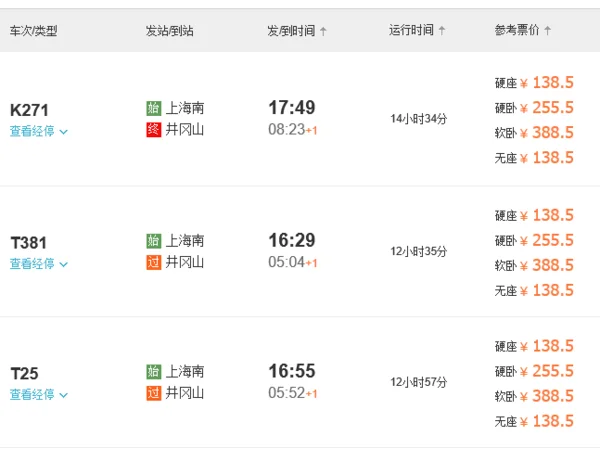
Task: Open train number K271
Action: pyautogui.click(x=29, y=110)
